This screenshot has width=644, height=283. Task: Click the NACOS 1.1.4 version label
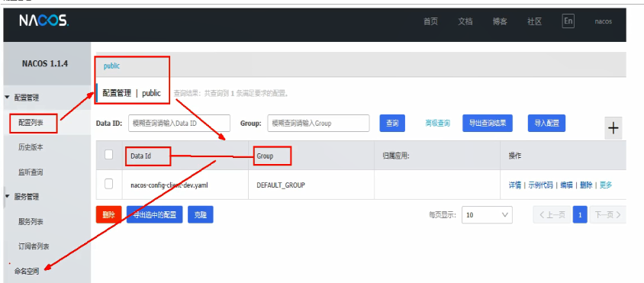[45, 63]
